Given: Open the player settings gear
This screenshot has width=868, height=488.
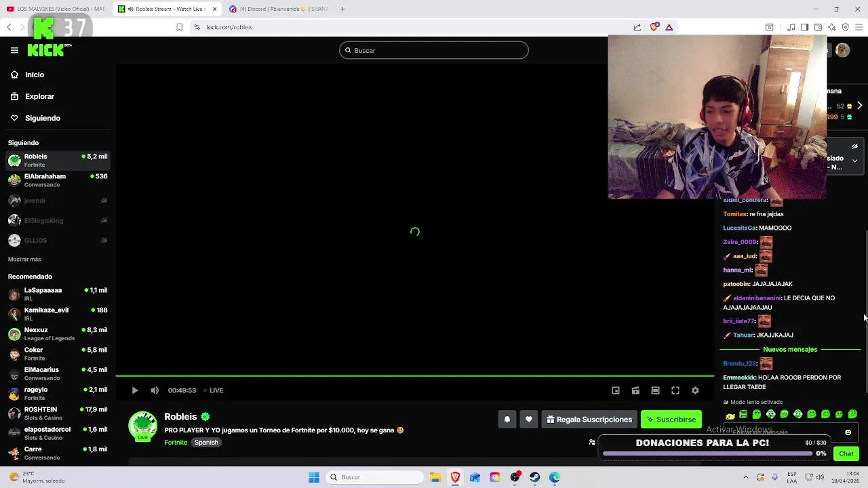Looking at the screenshot, I should pos(695,390).
